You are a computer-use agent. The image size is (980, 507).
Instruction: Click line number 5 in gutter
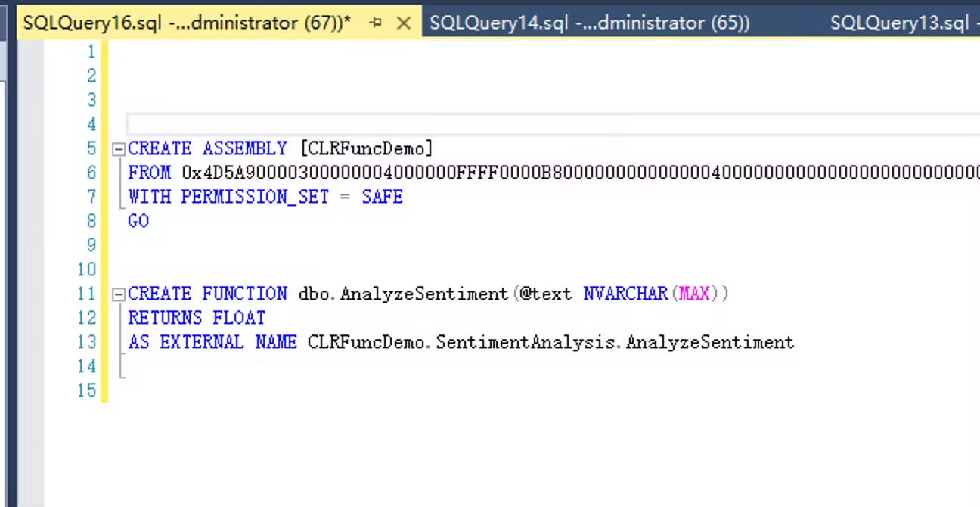pos(91,148)
